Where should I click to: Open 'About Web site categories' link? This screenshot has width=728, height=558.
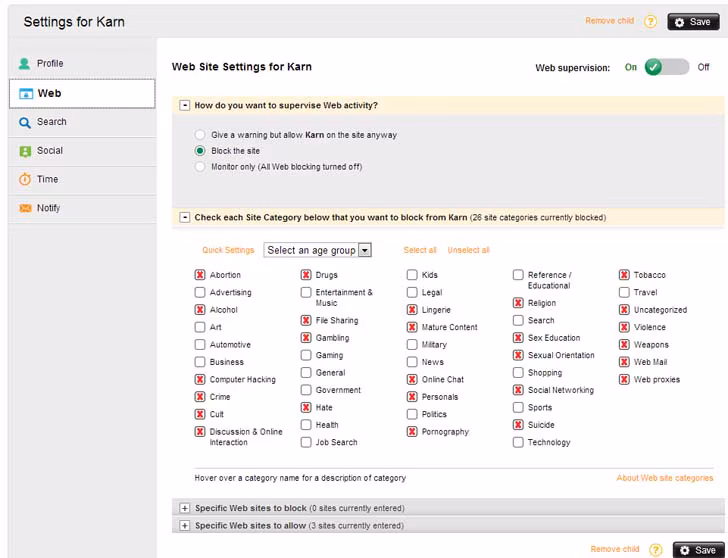click(x=664, y=478)
